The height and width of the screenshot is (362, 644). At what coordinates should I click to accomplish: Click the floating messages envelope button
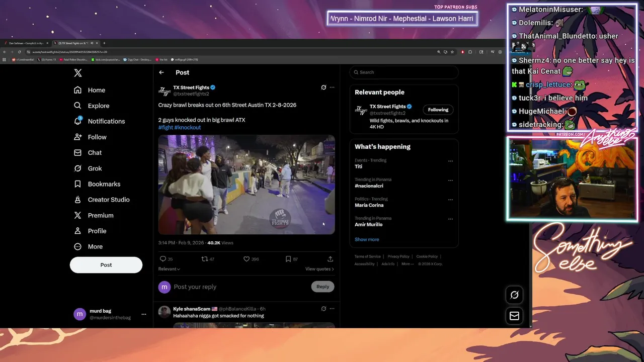514,316
